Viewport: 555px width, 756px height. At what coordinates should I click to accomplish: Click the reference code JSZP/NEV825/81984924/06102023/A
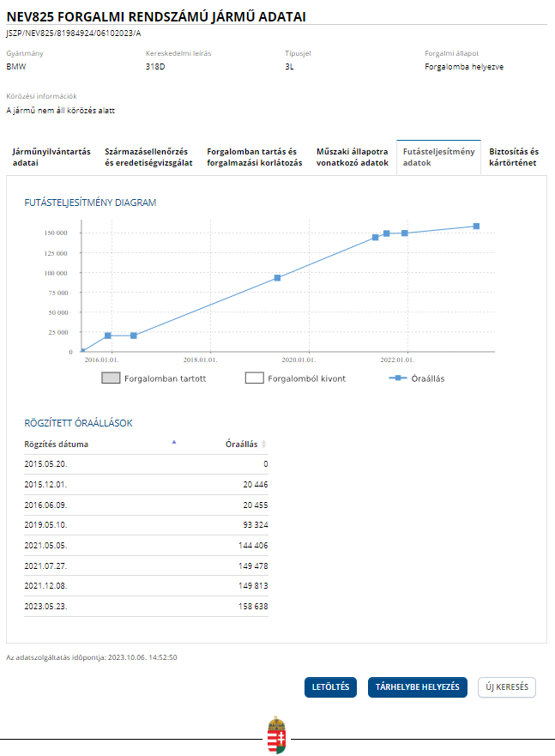pos(74,33)
